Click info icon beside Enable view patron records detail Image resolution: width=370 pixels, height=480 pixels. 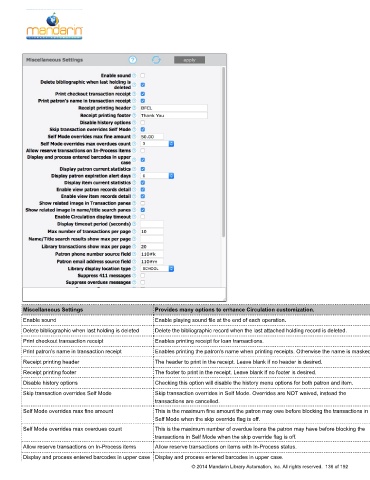click(134, 190)
